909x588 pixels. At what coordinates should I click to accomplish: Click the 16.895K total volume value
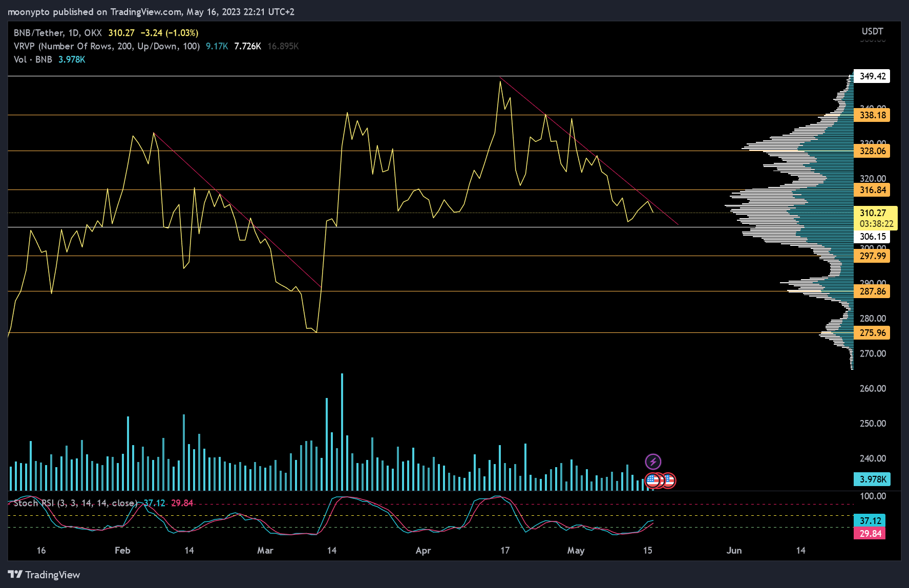[283, 46]
